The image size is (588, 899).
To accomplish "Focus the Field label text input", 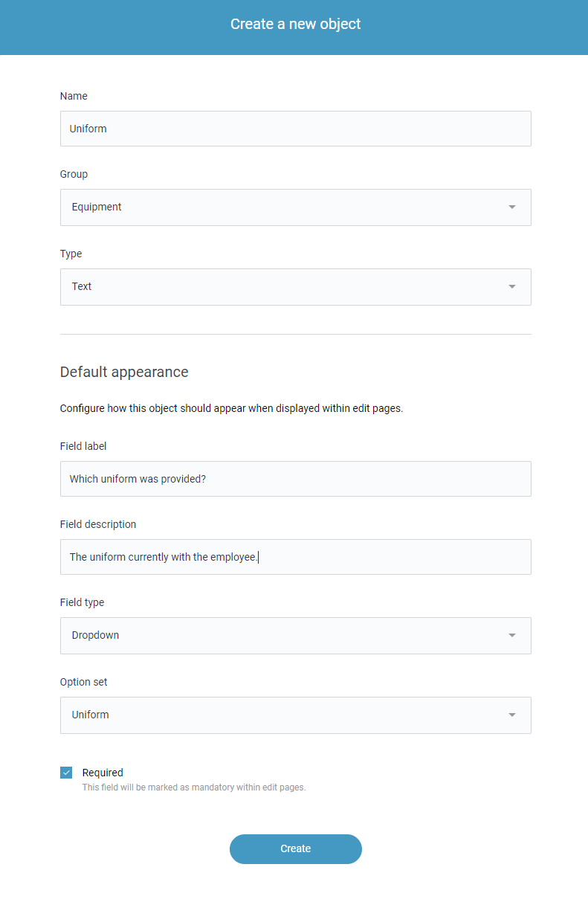I will coord(295,479).
